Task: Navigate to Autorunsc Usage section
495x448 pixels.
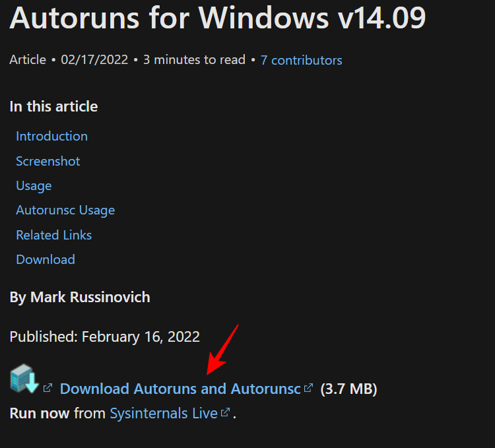Action: coord(65,210)
